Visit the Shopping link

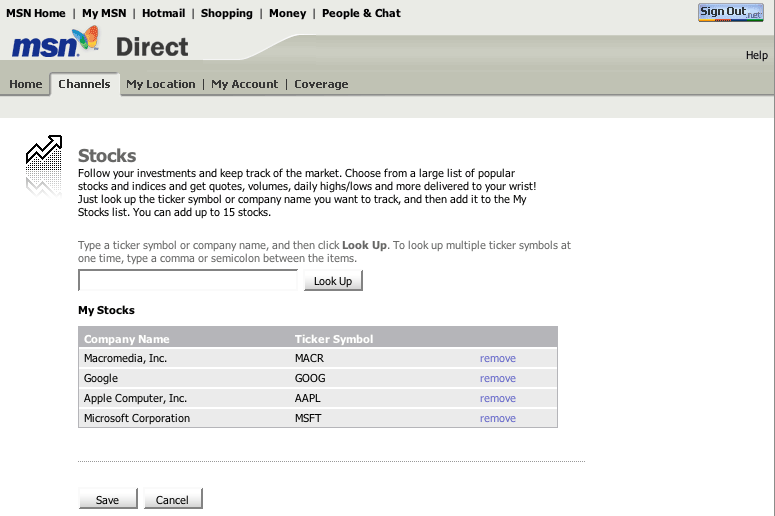226,13
